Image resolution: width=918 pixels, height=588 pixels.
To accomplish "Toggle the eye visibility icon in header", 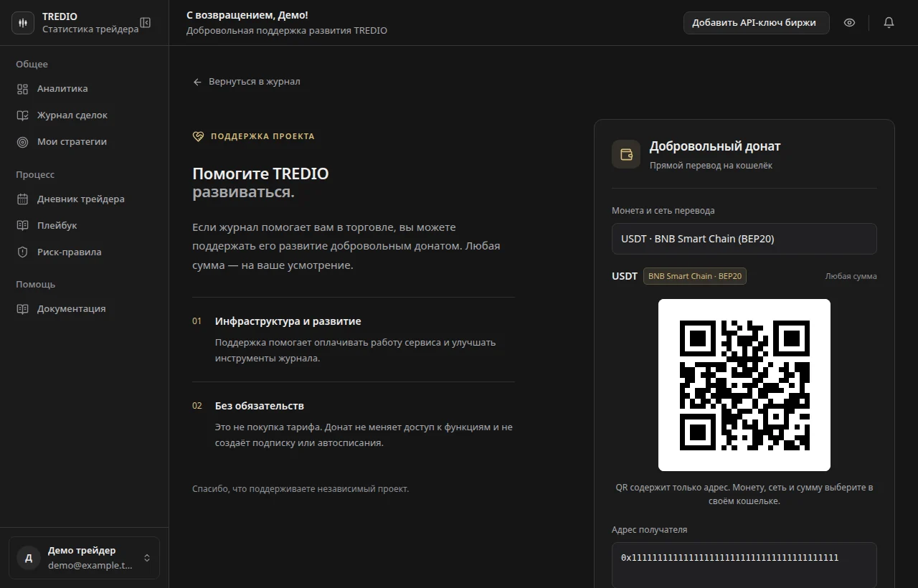I will click(850, 23).
